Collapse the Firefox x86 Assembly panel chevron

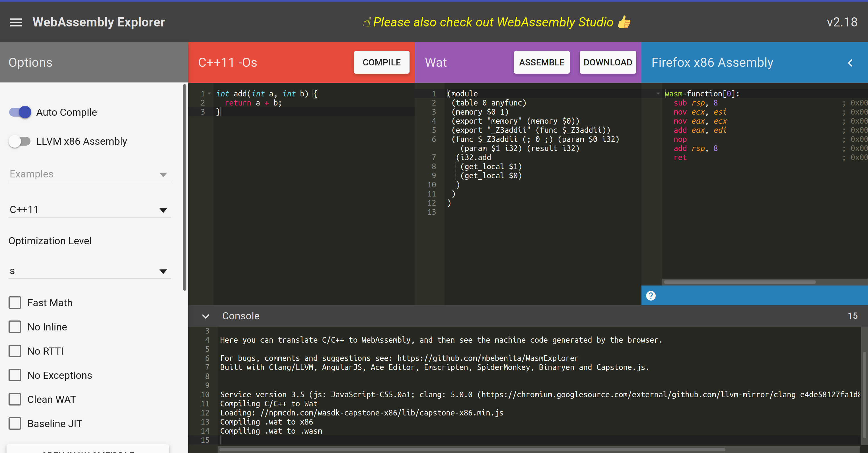[850, 63]
